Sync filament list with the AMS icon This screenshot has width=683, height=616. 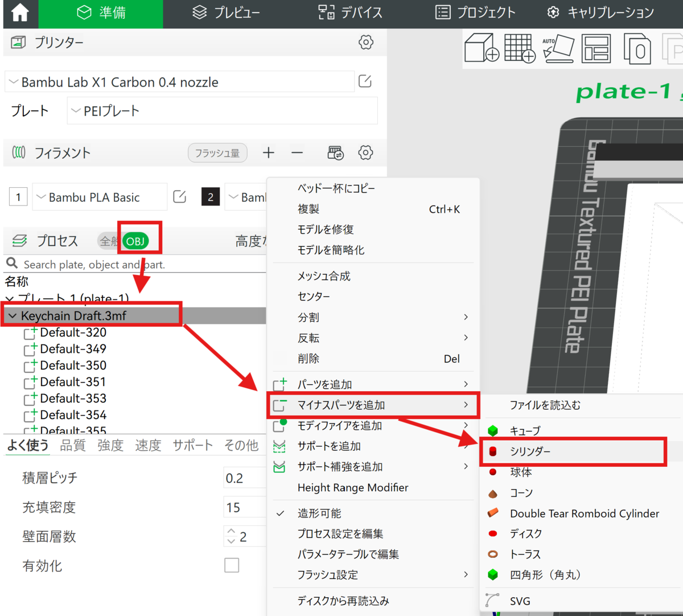335,153
